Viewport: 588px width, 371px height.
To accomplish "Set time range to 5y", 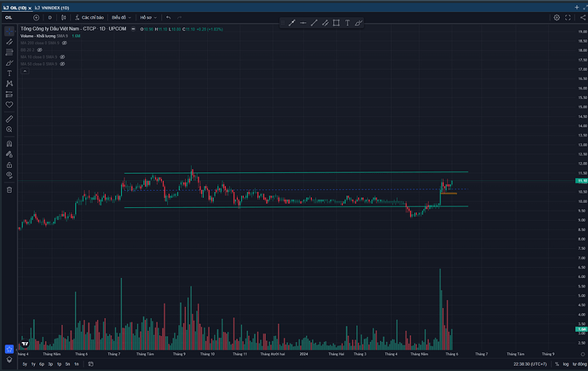I will (x=24, y=364).
